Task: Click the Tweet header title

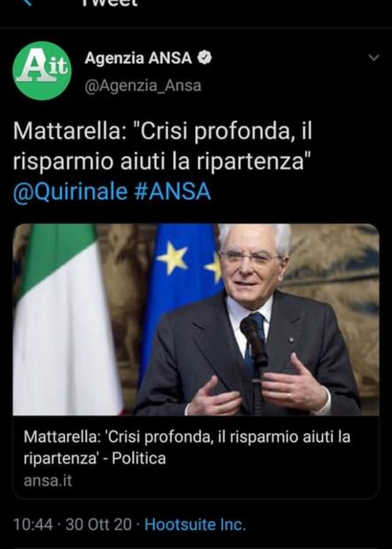Action: (110, 3)
